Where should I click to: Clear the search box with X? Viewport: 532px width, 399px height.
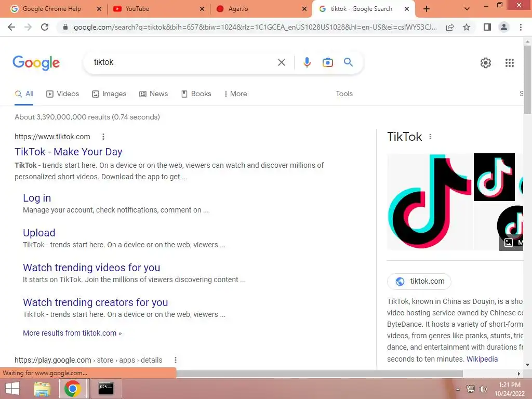(x=281, y=62)
